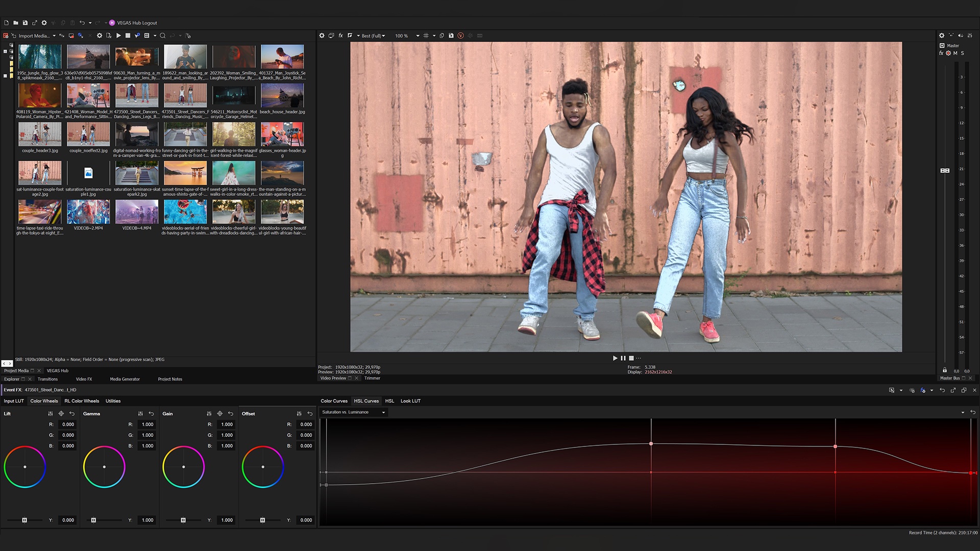
Task: Click the Lift Y luminance slider handle
Action: coord(24,520)
